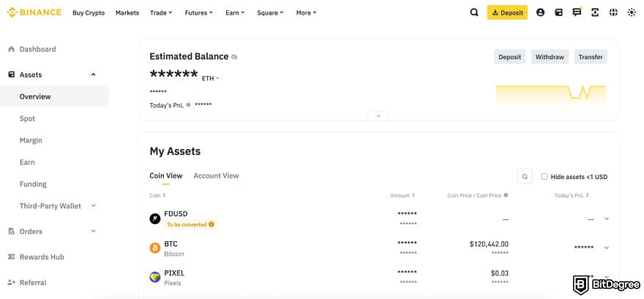Click the Bitcoin name under BTC
The width and height of the screenshot is (644, 299).
point(174,254)
